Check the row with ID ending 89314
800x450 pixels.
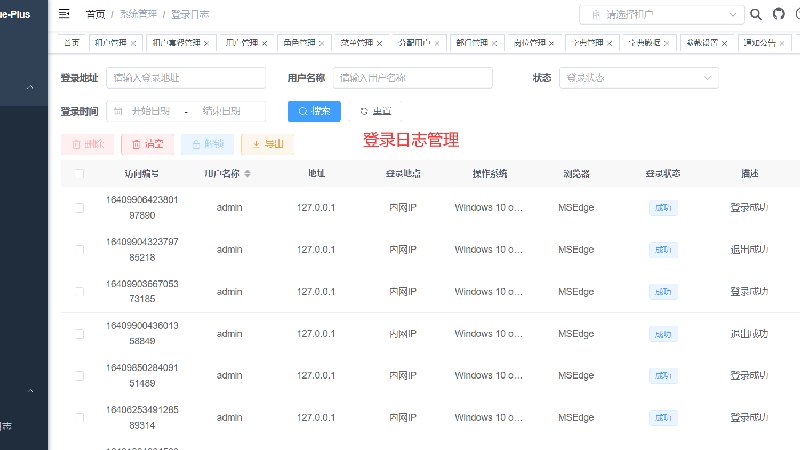(79, 417)
